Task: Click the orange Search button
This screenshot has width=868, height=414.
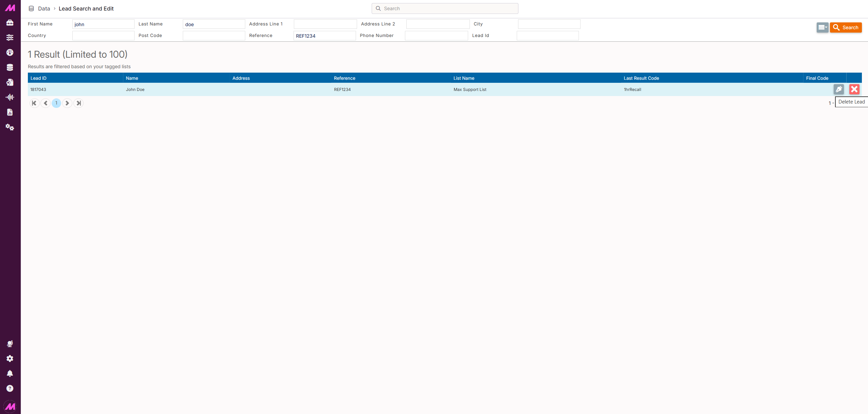Action: tap(846, 27)
